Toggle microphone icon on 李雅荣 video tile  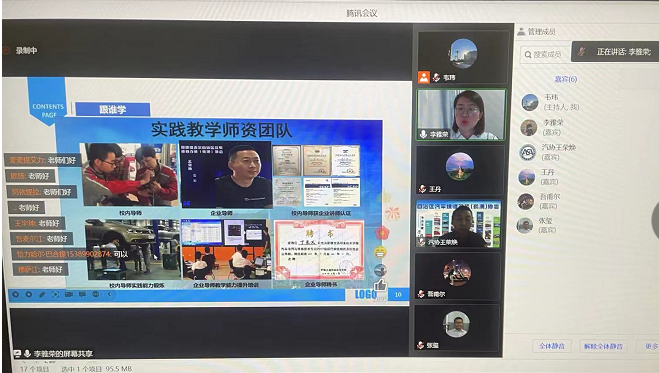point(423,134)
